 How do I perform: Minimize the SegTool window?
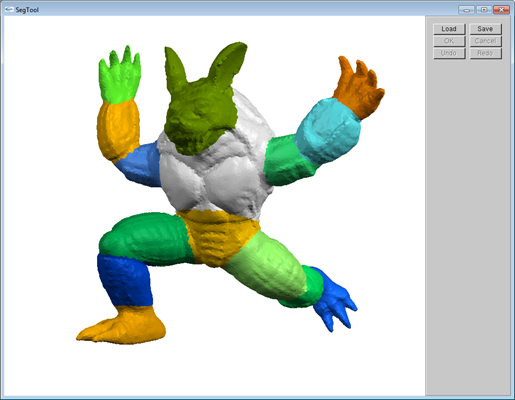click(467, 10)
